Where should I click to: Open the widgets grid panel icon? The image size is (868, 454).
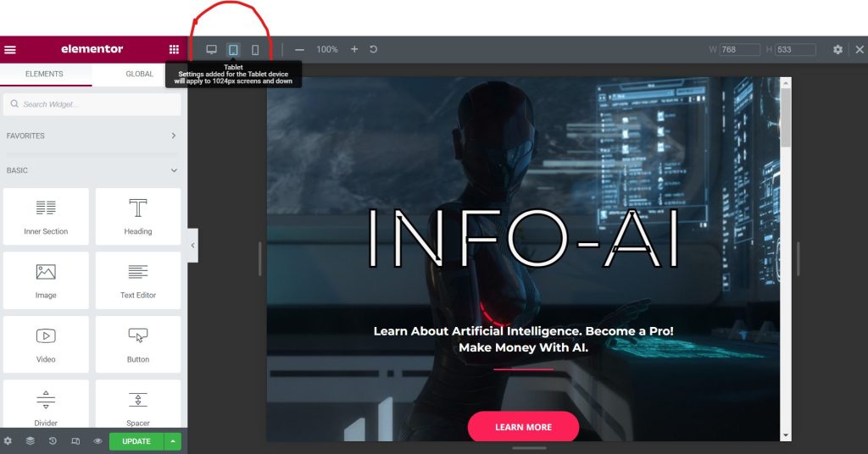174,50
